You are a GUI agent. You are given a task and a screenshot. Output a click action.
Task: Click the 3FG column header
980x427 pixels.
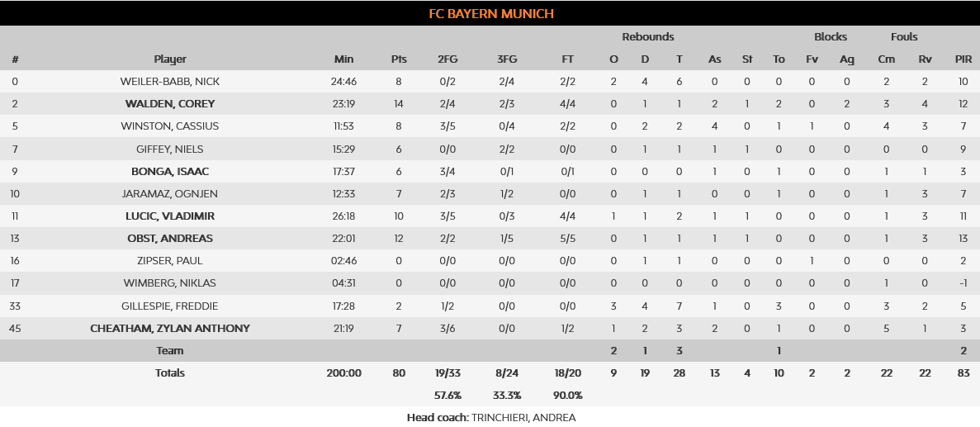(507, 59)
